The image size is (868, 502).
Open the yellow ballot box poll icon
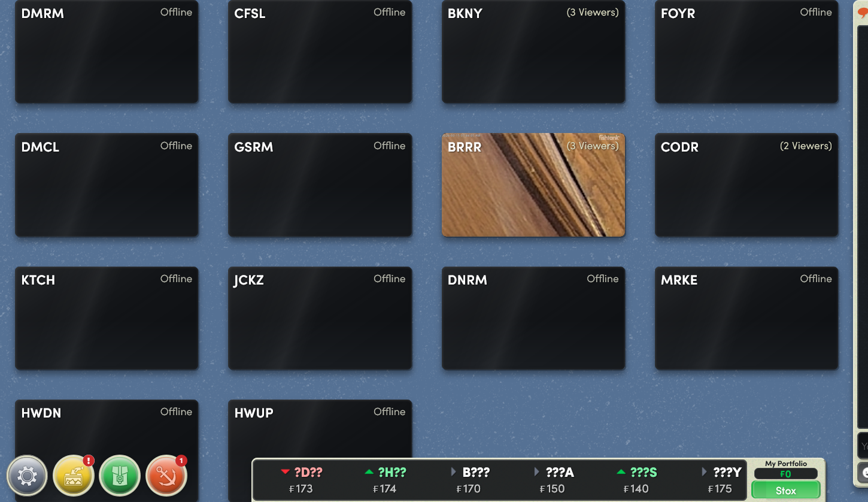click(74, 476)
